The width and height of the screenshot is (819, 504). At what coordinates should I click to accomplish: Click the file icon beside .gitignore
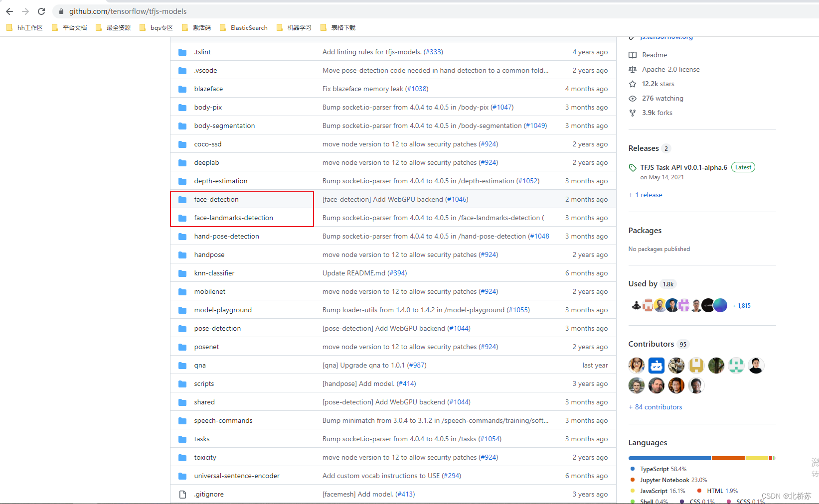coord(182,494)
